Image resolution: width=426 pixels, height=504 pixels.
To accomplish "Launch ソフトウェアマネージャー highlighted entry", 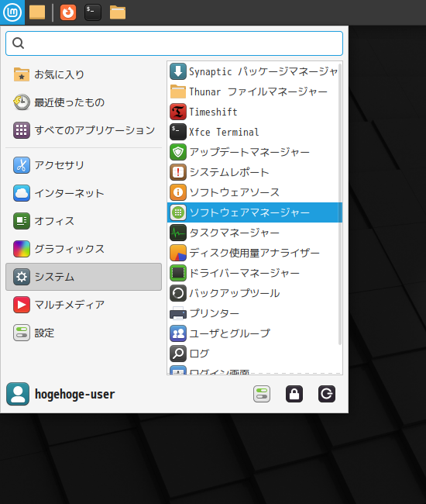I will coord(255,212).
